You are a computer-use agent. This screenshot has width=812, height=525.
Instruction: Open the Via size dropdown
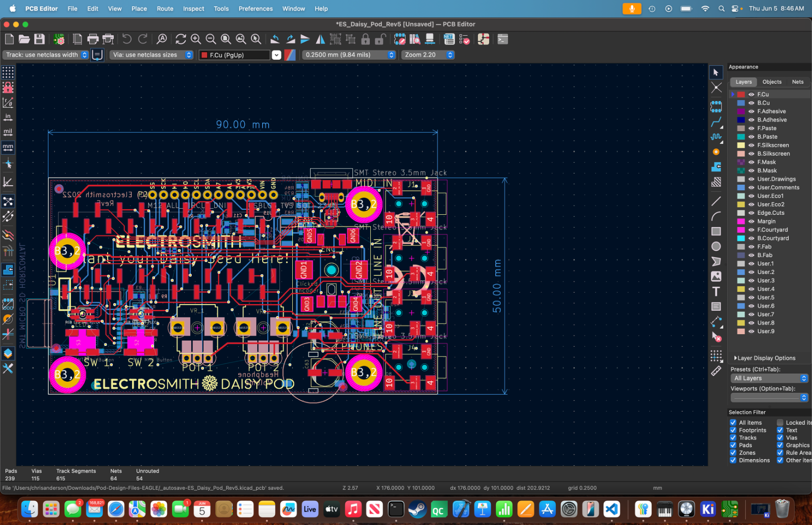click(x=152, y=55)
